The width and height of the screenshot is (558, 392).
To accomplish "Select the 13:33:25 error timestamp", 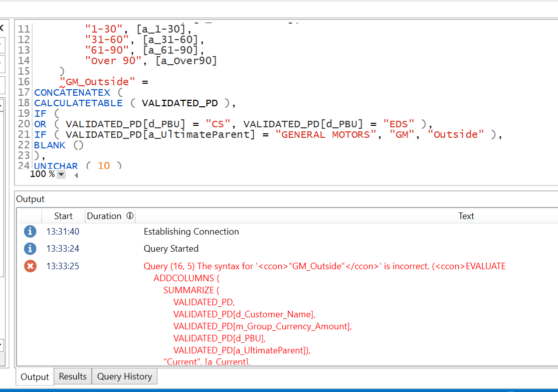I will pos(63,266).
